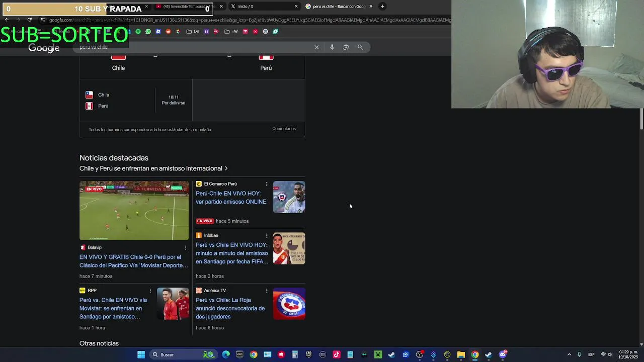Open the Windows Start menu
The width and height of the screenshot is (644, 362).
click(141, 354)
